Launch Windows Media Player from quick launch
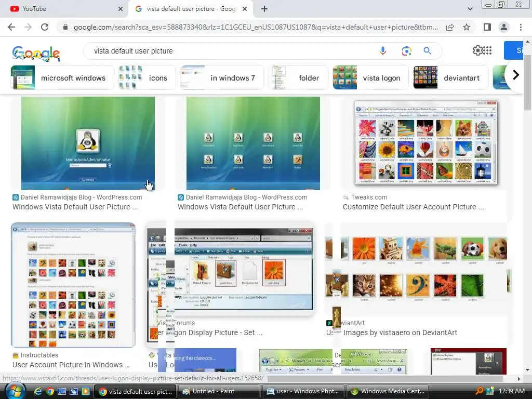The height and width of the screenshot is (399, 532). (86, 391)
